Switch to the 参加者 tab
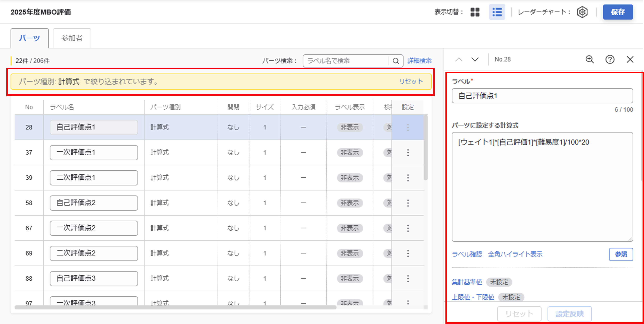 (72, 38)
